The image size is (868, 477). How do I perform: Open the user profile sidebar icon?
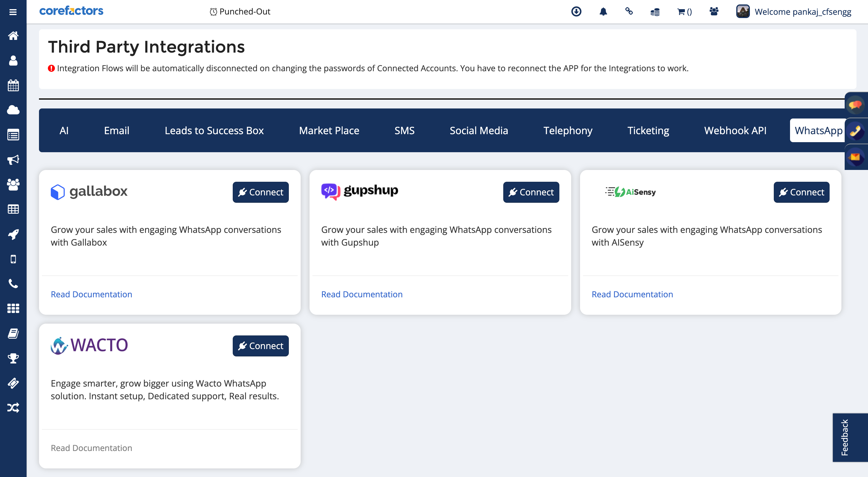pyautogui.click(x=13, y=61)
